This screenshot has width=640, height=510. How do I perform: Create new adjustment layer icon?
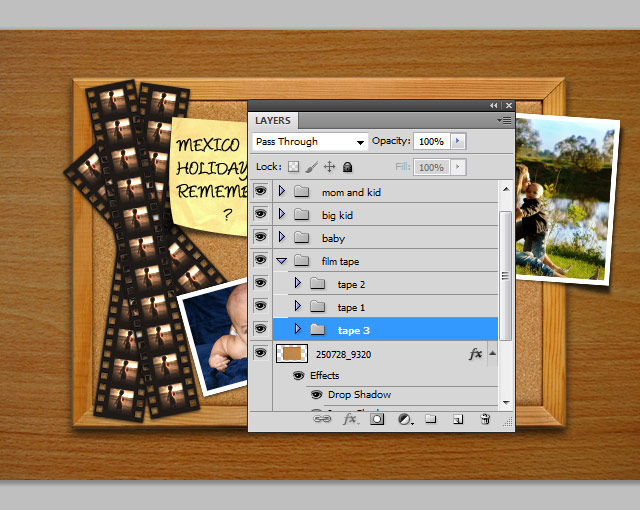[x=404, y=420]
